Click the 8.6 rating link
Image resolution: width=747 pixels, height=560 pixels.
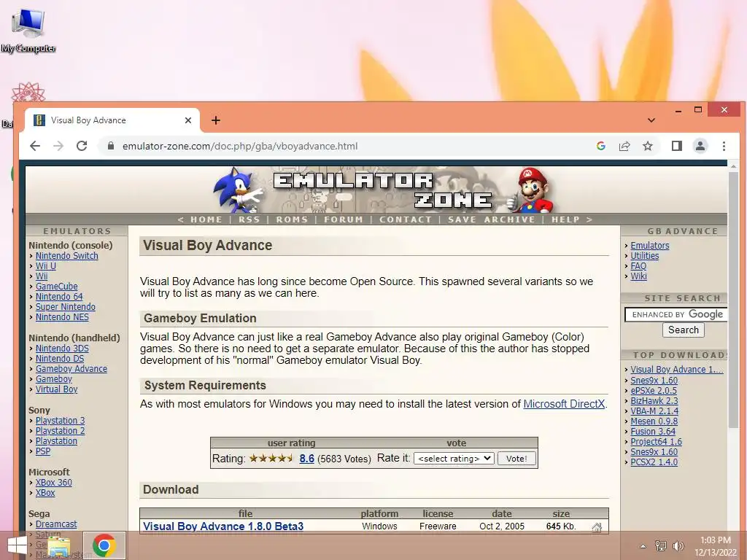pyautogui.click(x=307, y=459)
